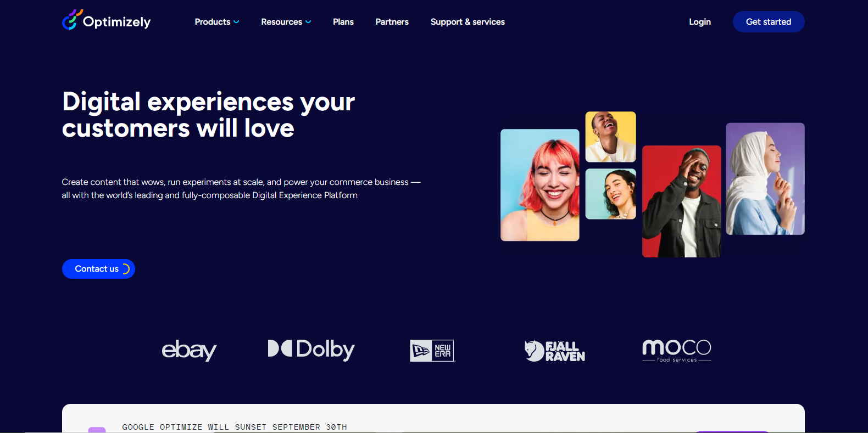Click the New Era customer logo
This screenshot has width=868, height=433.
[432, 351]
